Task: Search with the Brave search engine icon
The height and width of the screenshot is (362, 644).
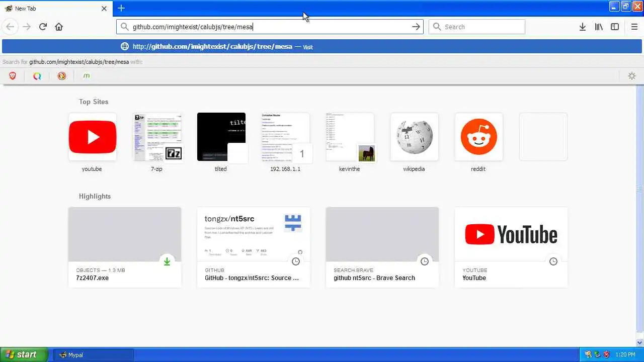Action: [x=13, y=76]
